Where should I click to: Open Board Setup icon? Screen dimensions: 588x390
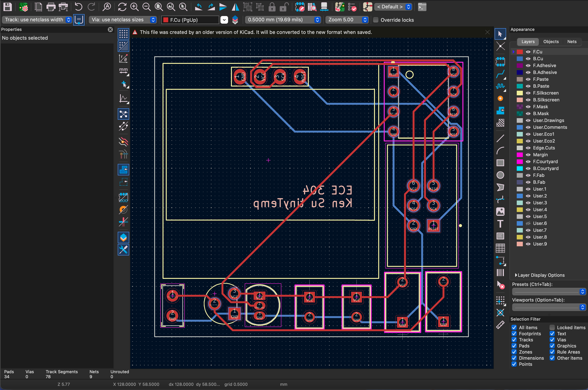coord(23,7)
